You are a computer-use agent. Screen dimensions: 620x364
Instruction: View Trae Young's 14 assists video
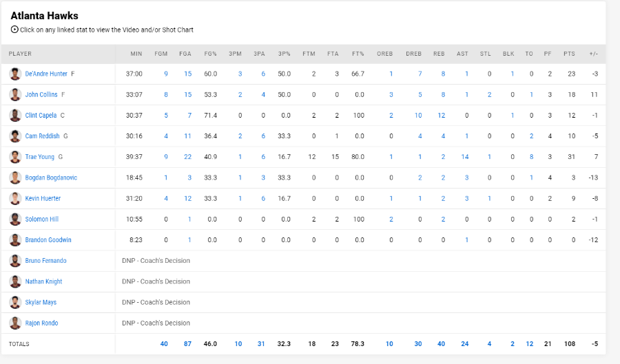click(464, 157)
